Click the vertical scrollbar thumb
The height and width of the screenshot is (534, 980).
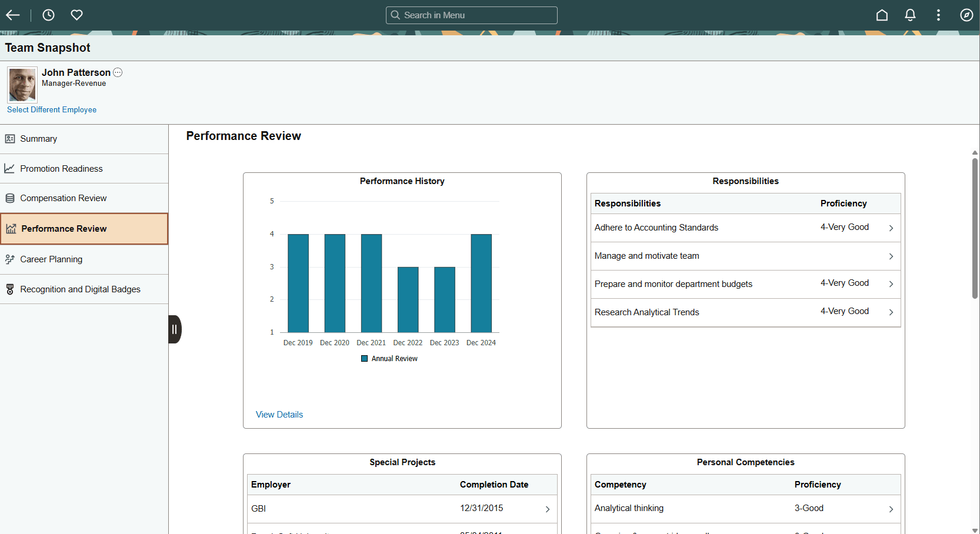(x=975, y=228)
